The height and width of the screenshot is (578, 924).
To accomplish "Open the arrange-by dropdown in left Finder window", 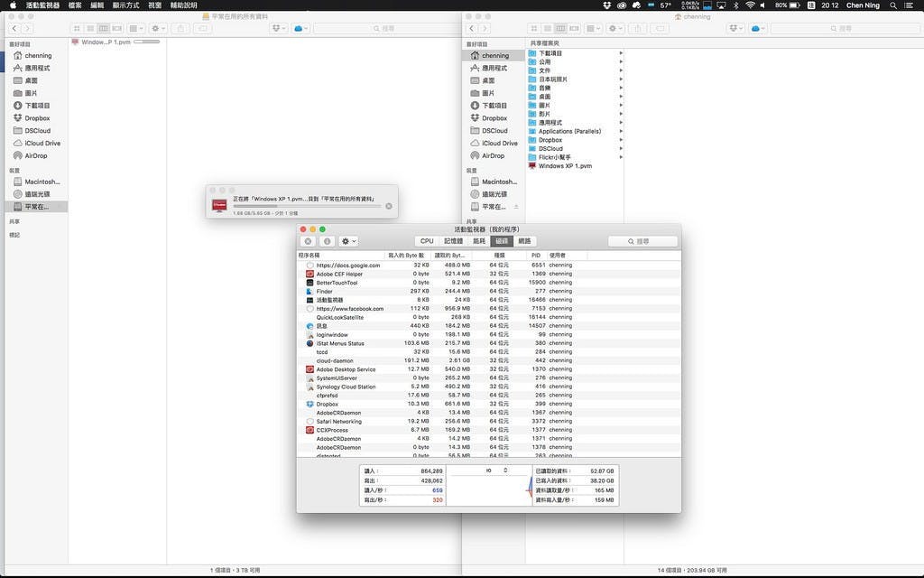I will 136,28.
